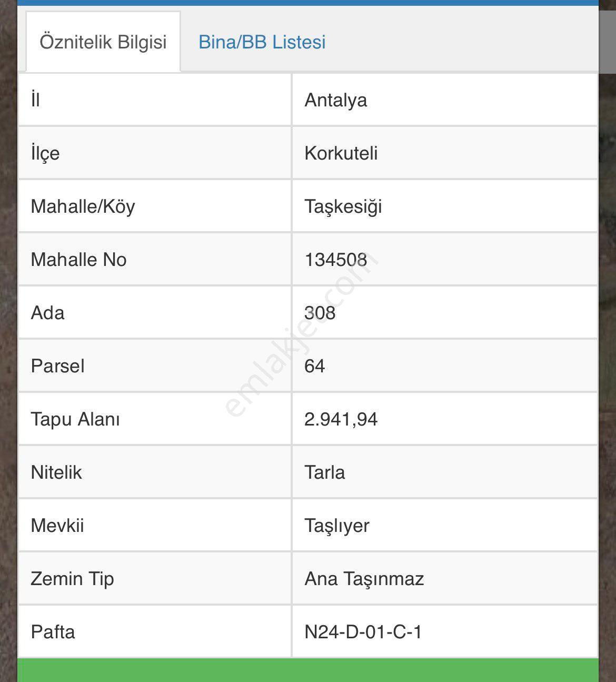The height and width of the screenshot is (682, 616).
Task: Click the Antalya value for İl
Action: (335, 100)
